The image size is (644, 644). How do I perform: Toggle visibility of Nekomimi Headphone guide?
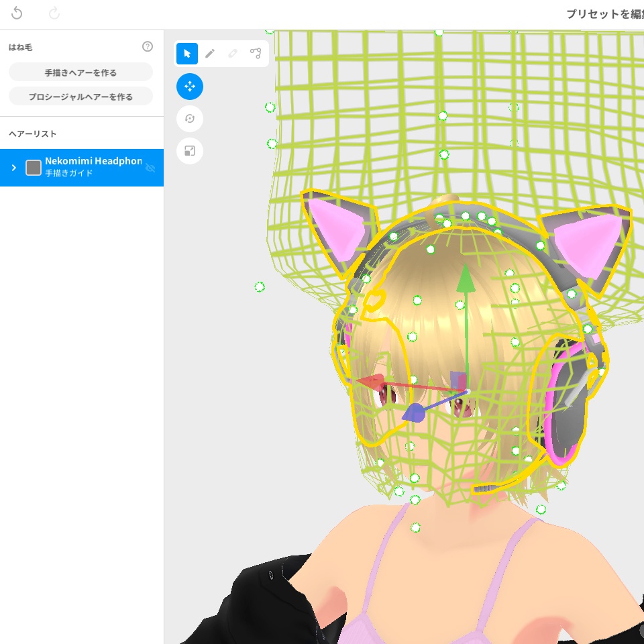click(x=152, y=168)
